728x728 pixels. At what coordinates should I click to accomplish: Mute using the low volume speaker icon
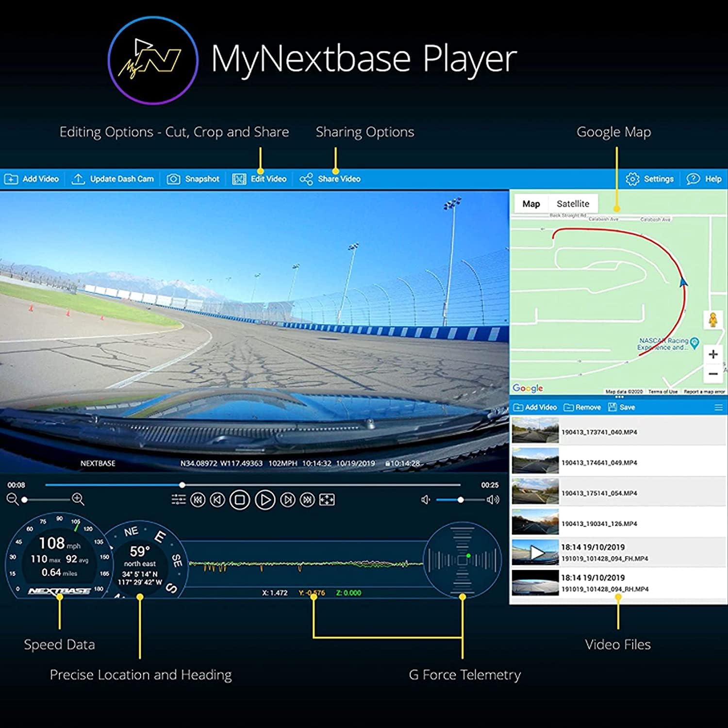[x=426, y=500]
